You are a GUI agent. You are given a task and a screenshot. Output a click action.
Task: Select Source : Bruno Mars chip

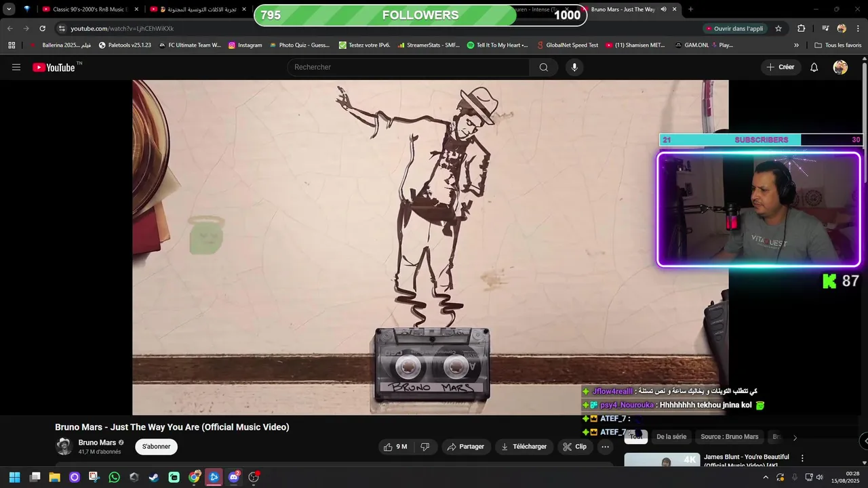click(730, 437)
